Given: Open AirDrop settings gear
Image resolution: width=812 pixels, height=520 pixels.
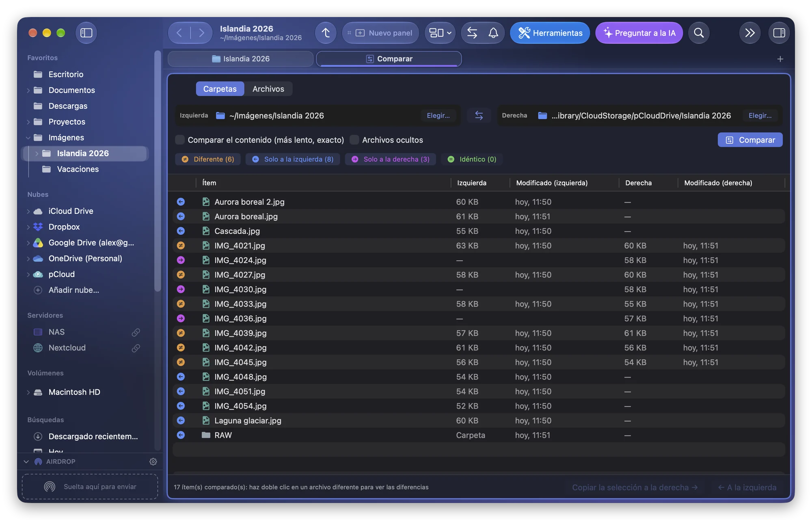Looking at the screenshot, I should click(153, 462).
